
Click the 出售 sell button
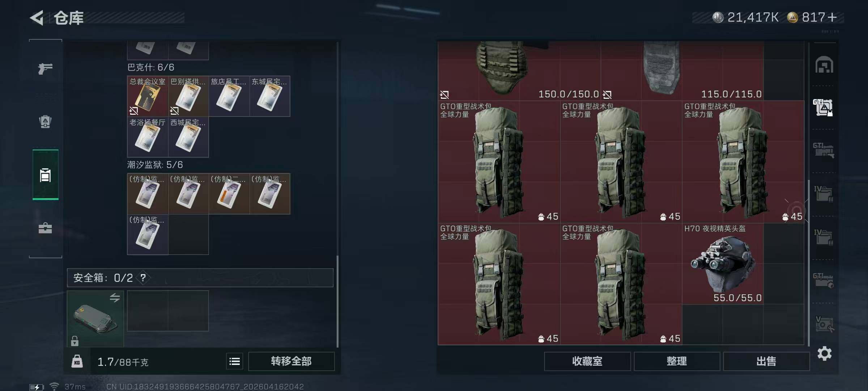point(766,361)
